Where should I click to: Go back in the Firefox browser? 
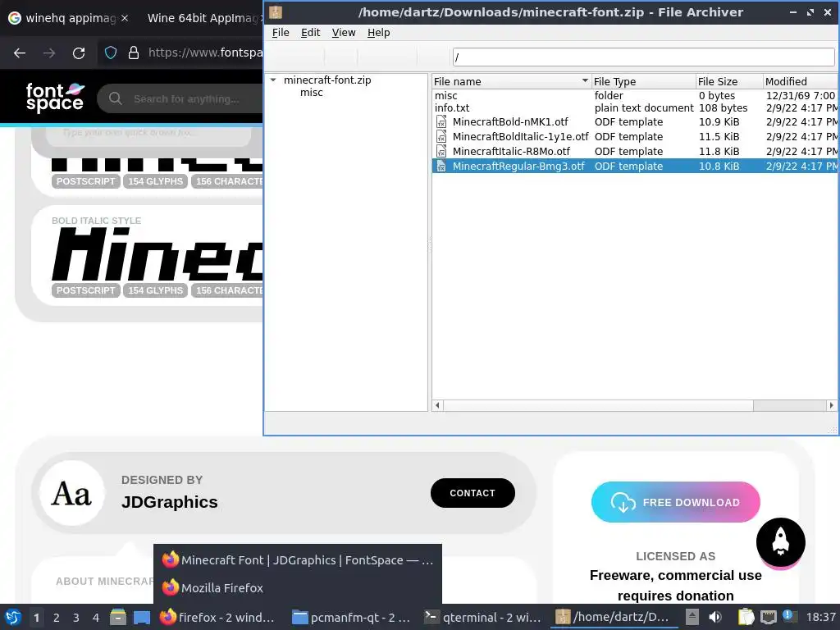20,53
